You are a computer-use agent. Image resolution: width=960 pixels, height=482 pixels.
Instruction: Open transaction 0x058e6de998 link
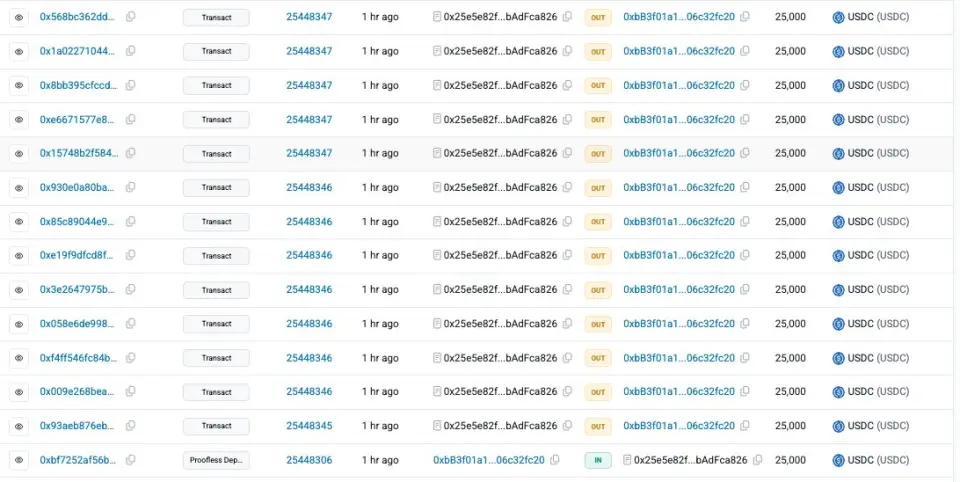77,323
